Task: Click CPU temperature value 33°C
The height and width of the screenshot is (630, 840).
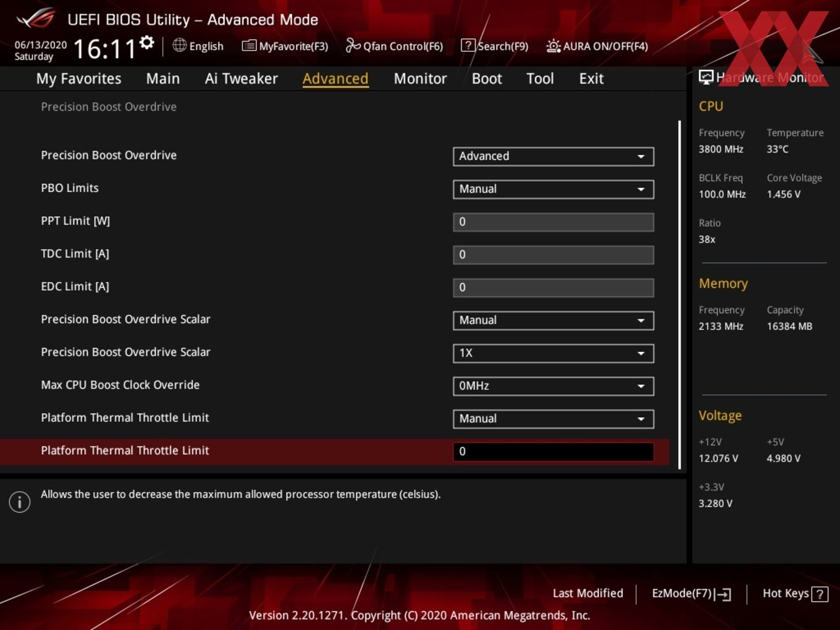Action: 778,149
